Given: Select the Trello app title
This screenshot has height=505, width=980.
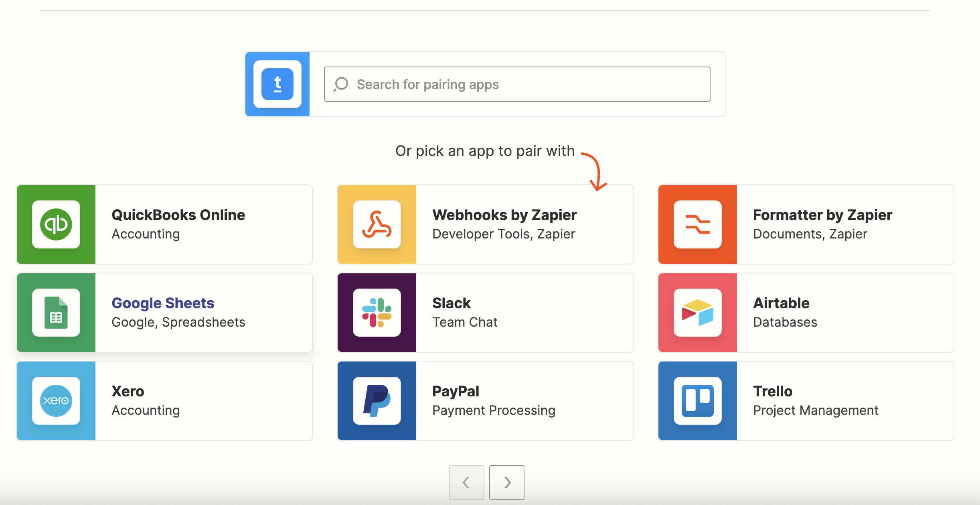Looking at the screenshot, I should [x=773, y=391].
